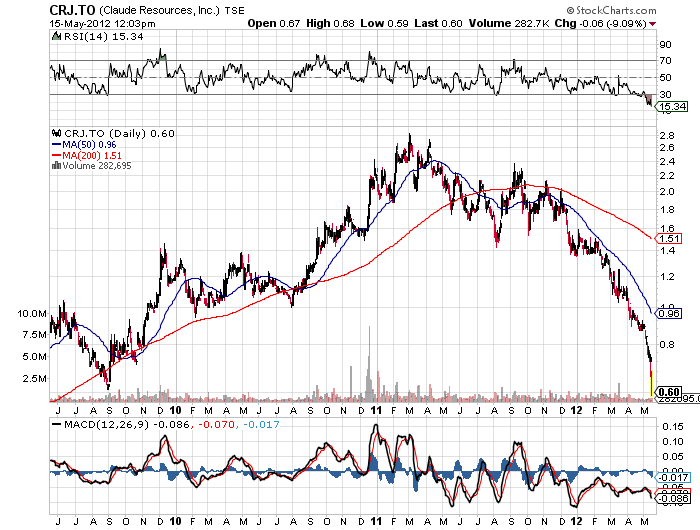Screen dimensions: 700x530
Task: Click the 2.4 label on price axis
Action: [667, 162]
